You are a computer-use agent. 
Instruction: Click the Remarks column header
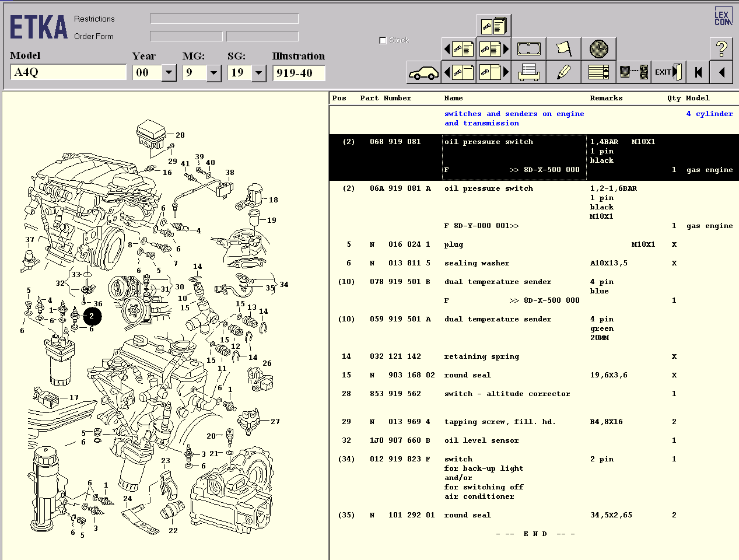click(x=606, y=98)
